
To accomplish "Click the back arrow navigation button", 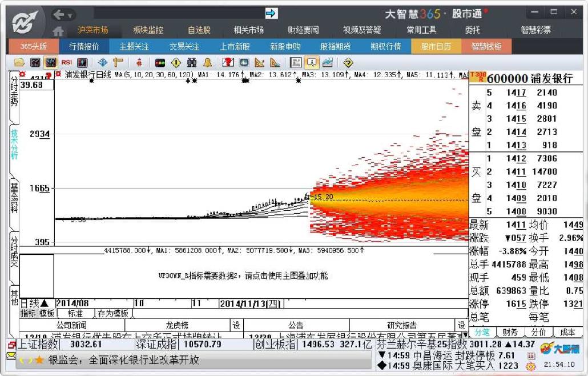I will point(58,15).
